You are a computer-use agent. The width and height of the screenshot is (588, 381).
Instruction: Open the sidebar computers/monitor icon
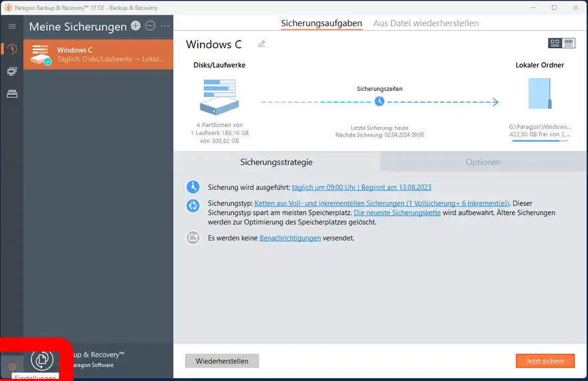[12, 72]
